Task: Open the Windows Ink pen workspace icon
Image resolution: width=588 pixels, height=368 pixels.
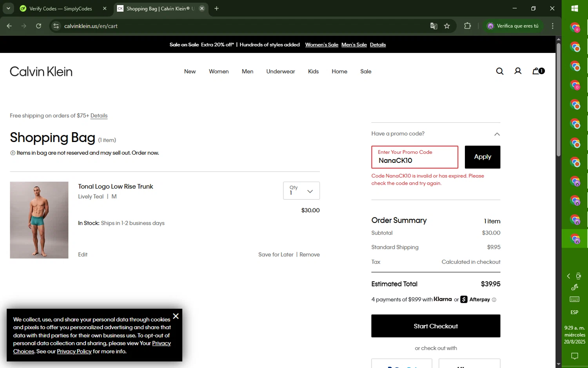Action: [x=575, y=288]
